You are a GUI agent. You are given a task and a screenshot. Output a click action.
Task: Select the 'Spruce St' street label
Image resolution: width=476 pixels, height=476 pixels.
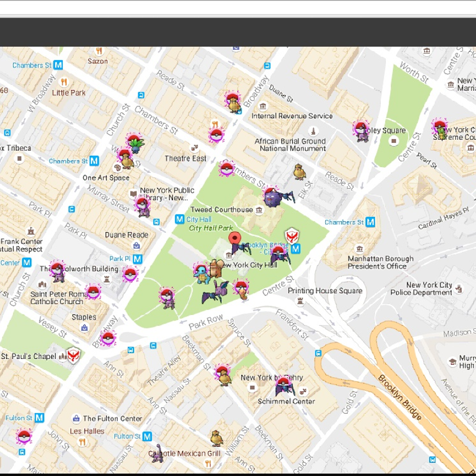[x=239, y=333]
